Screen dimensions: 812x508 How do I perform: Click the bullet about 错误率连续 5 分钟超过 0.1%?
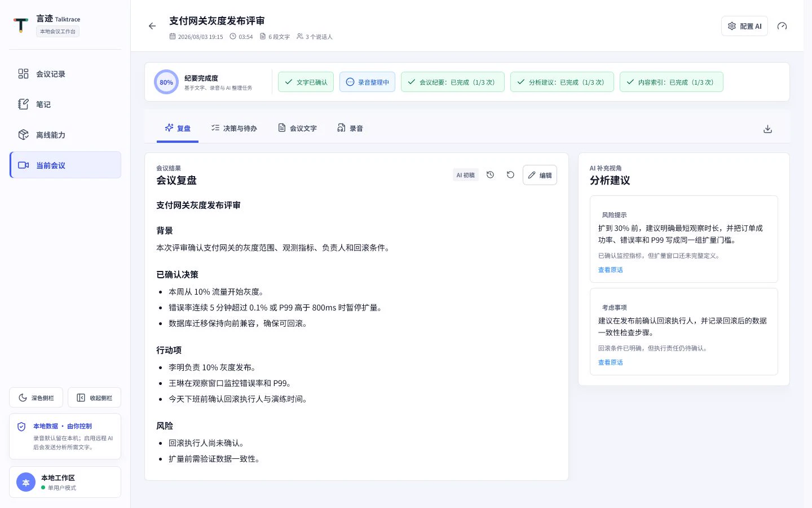[x=276, y=308]
